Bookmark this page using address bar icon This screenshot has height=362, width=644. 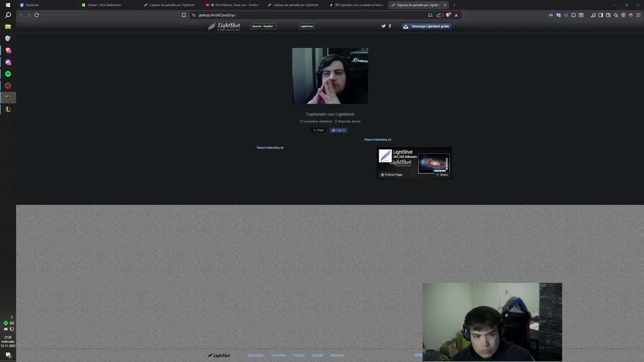[184, 15]
